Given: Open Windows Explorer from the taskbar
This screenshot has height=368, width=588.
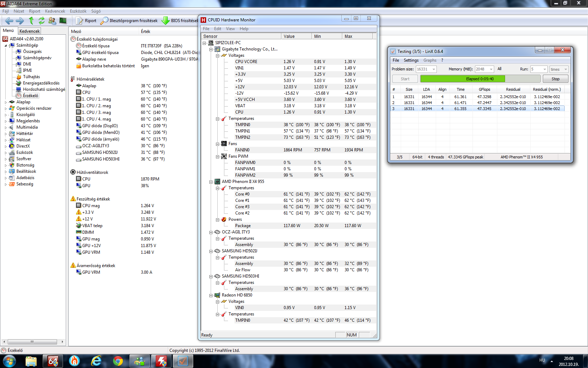Looking at the screenshot, I should coord(31,361).
